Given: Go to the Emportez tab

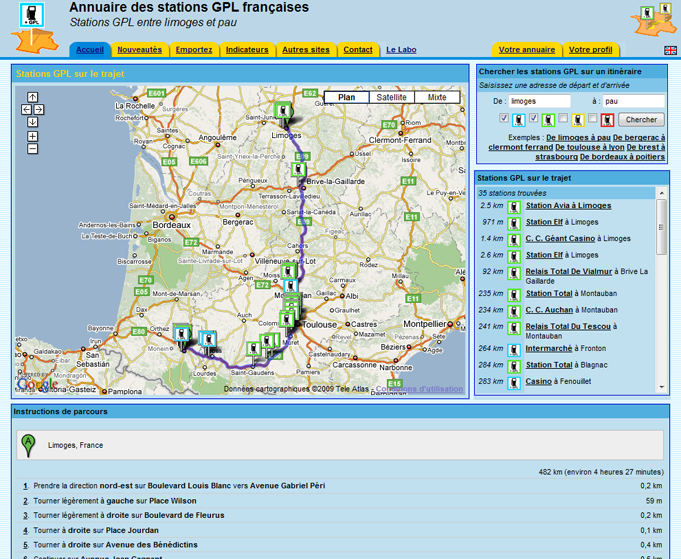Looking at the screenshot, I should tap(194, 50).
